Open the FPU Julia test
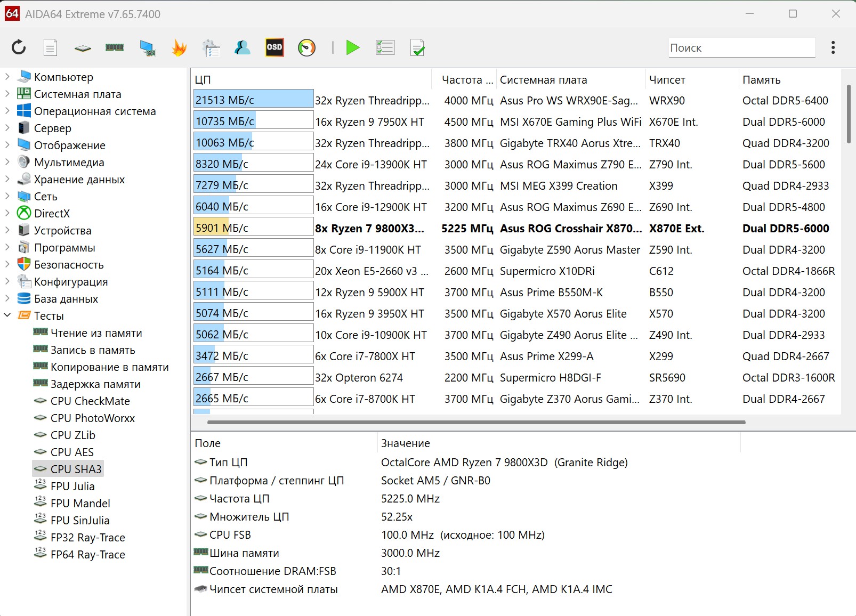The image size is (856, 616). click(64, 487)
